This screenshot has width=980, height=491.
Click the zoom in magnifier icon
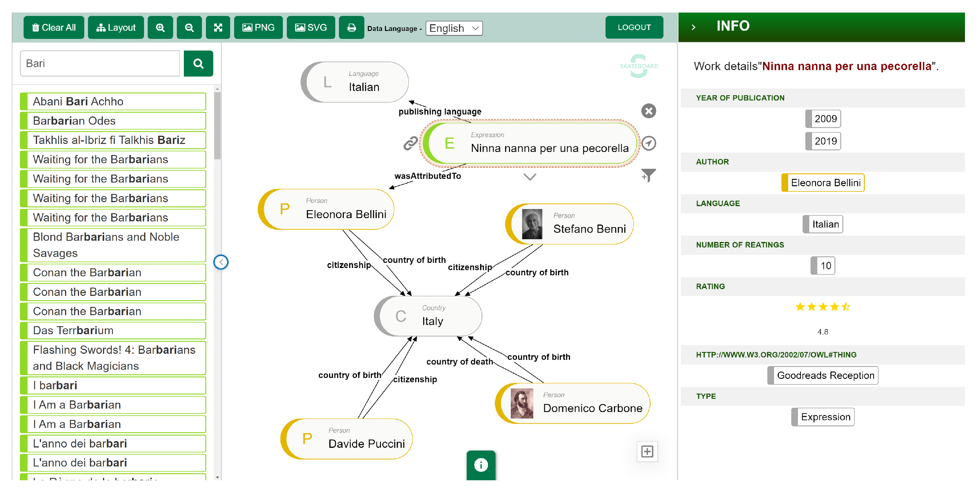tap(160, 27)
